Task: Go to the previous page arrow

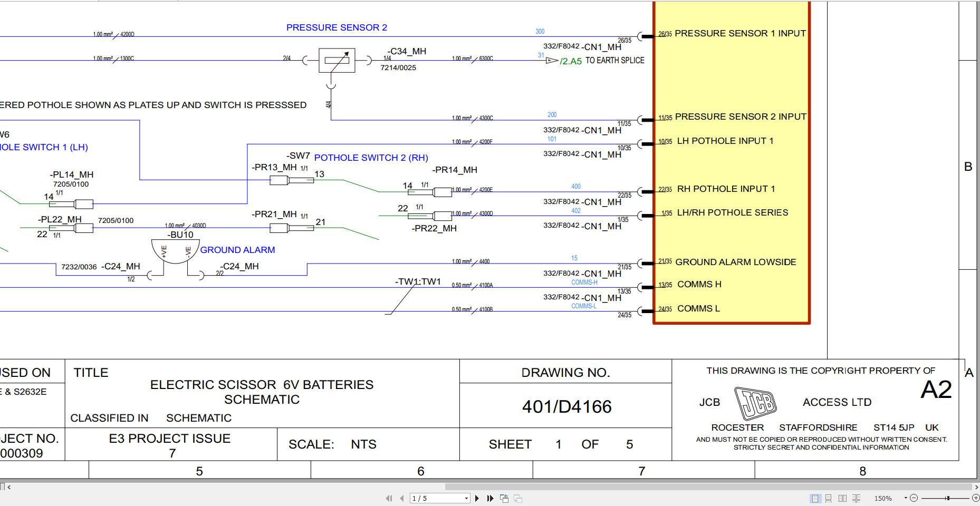Action: (x=402, y=498)
